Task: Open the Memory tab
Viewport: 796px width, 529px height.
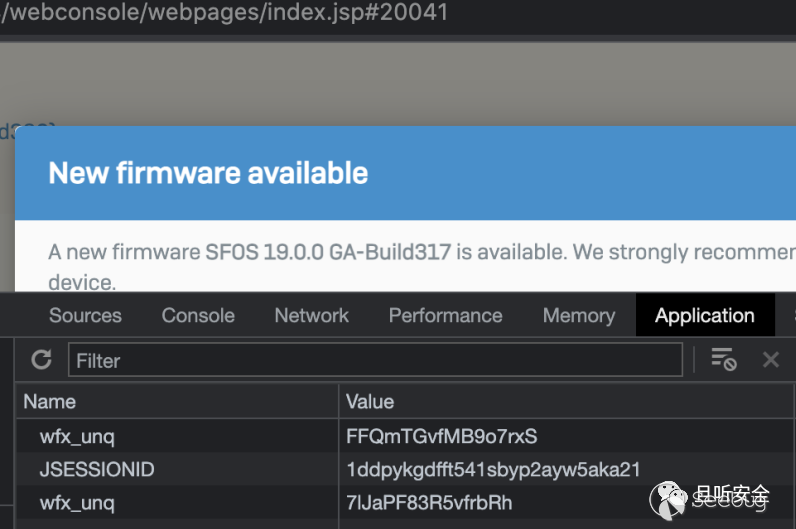Action: tap(578, 315)
